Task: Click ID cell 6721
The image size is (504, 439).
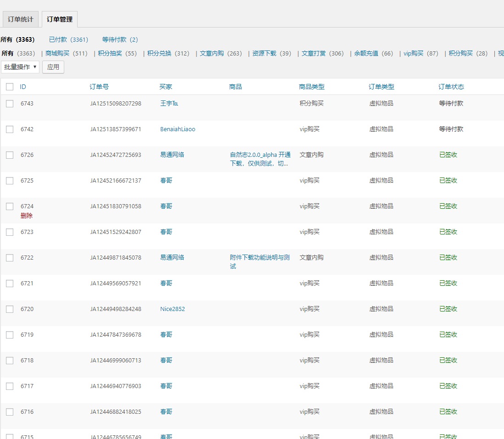Action: (27, 283)
